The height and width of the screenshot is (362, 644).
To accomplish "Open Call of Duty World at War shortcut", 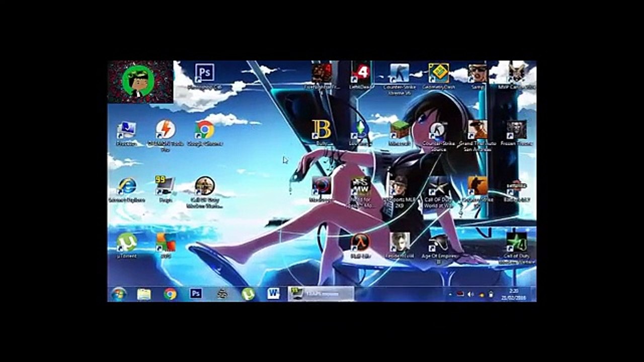I will pos(439,192).
